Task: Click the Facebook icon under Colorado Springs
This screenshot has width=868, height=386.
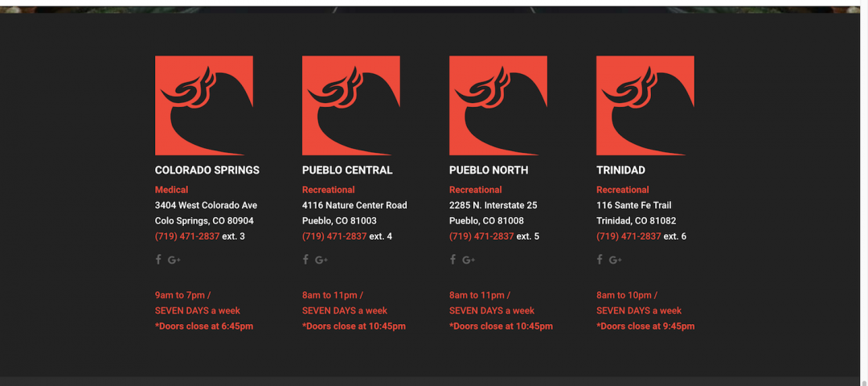Action: [158, 260]
